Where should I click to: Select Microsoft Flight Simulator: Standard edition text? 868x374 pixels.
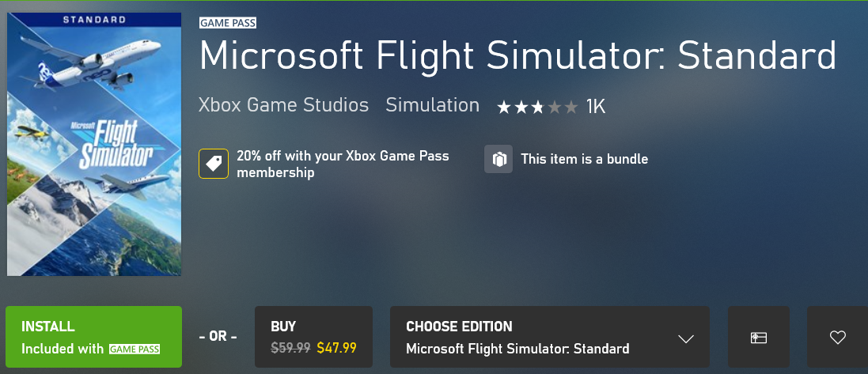[x=517, y=349]
